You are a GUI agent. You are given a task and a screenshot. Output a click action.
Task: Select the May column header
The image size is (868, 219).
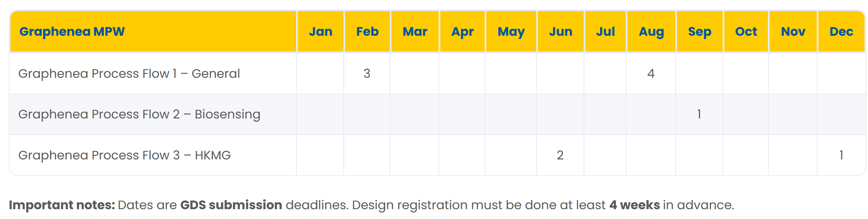point(511,32)
